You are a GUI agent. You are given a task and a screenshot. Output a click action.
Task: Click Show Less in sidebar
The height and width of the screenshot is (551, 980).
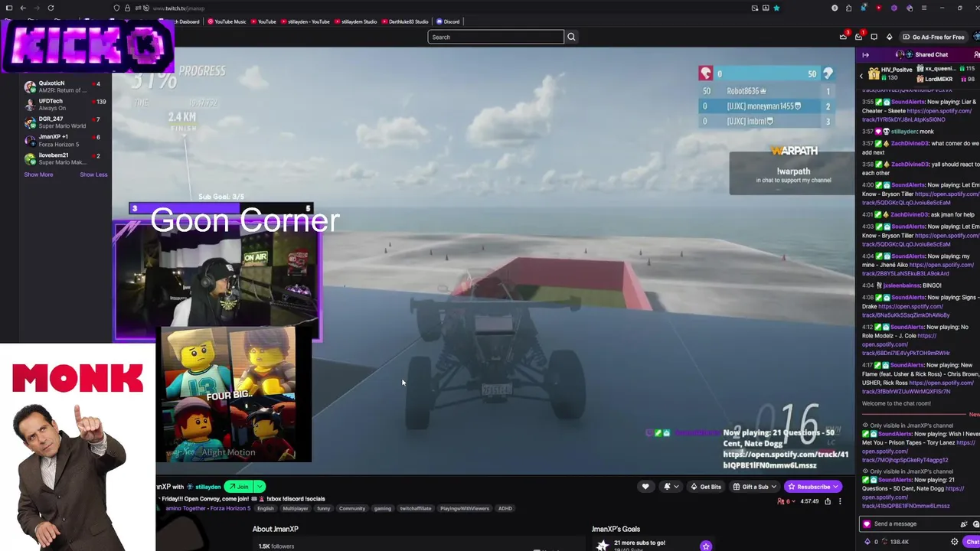[x=93, y=174]
